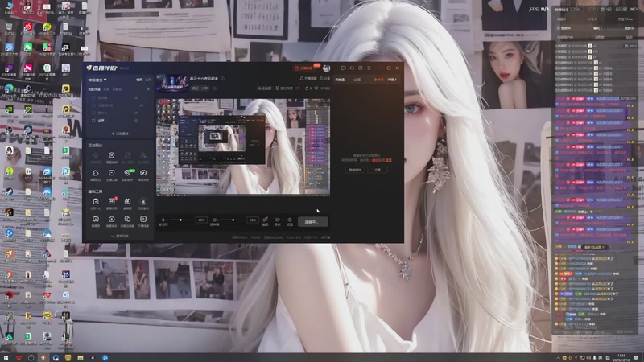This screenshot has width=644, height=362.
Task: Open the 常规模式 mode dropdown
Action: click(97, 80)
